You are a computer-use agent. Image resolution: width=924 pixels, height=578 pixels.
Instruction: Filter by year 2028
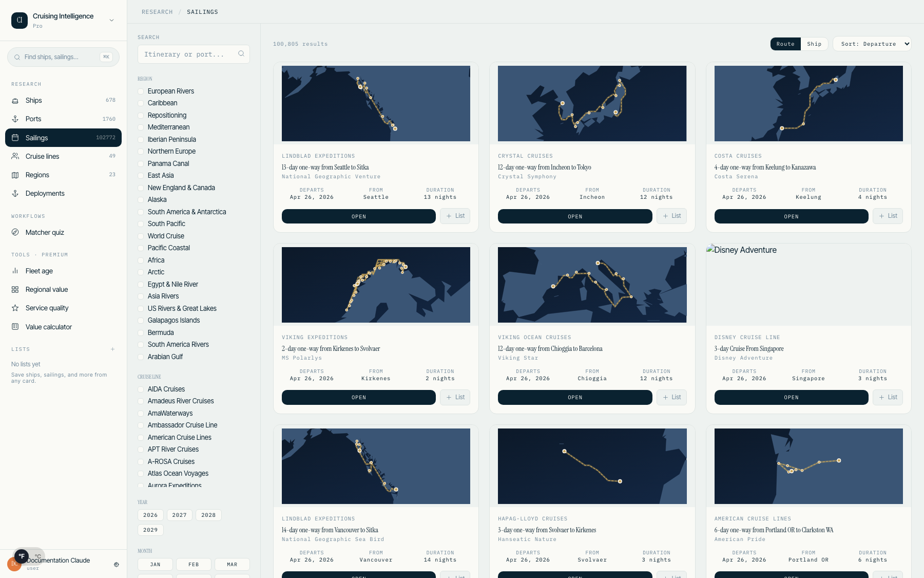(208, 515)
